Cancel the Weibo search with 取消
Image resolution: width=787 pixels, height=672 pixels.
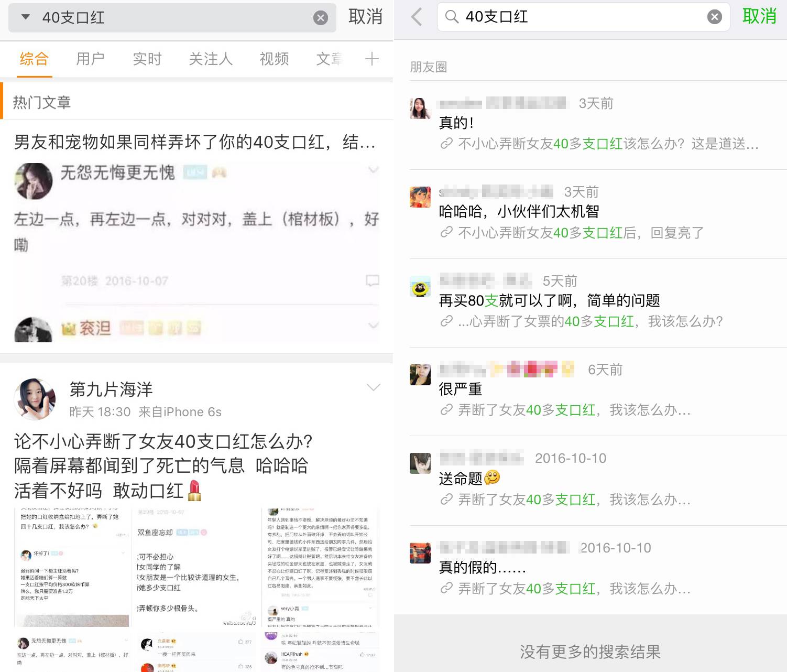click(365, 17)
